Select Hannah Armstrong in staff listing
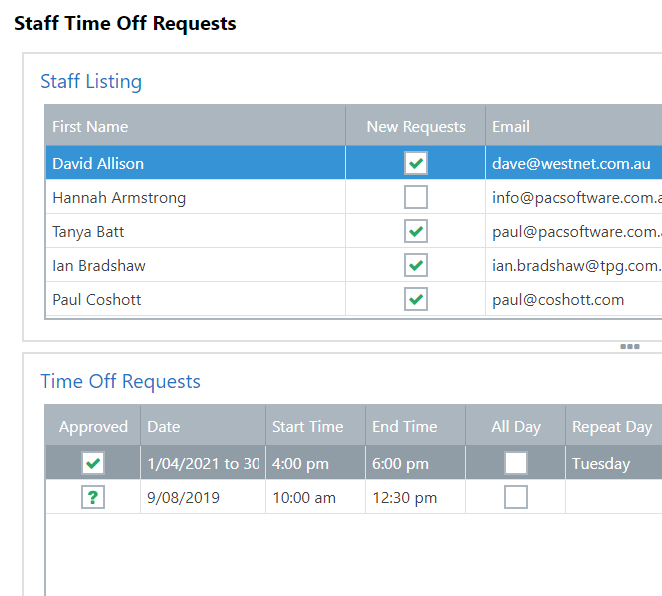 [x=119, y=198]
